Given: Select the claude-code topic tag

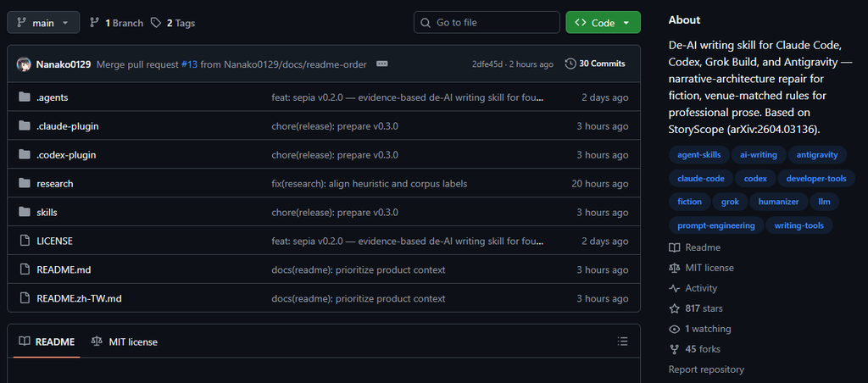Looking at the screenshot, I should (701, 179).
